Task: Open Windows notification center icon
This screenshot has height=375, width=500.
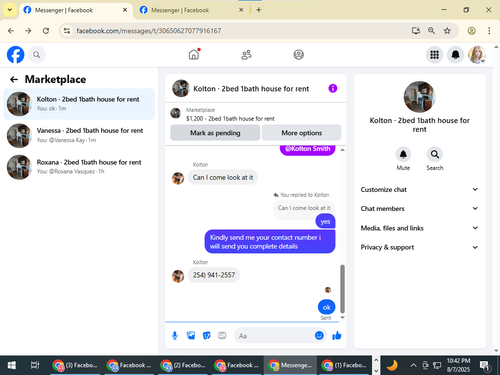Action: [485, 366]
